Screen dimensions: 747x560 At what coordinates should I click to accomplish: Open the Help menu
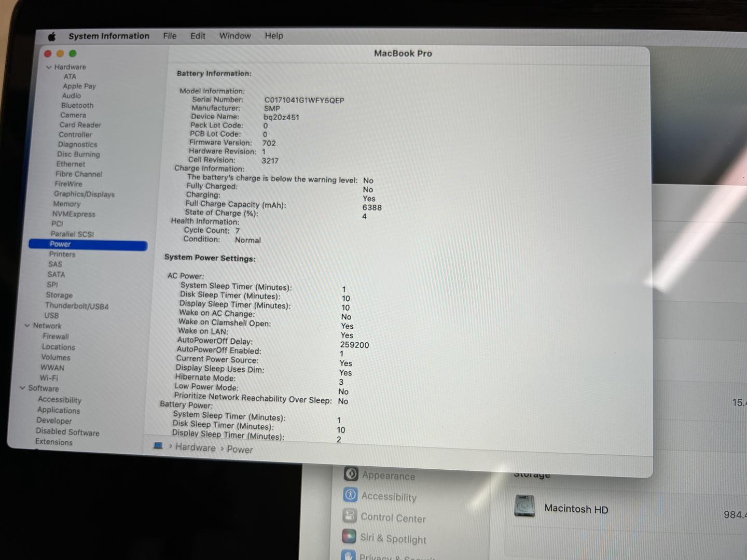tap(274, 36)
